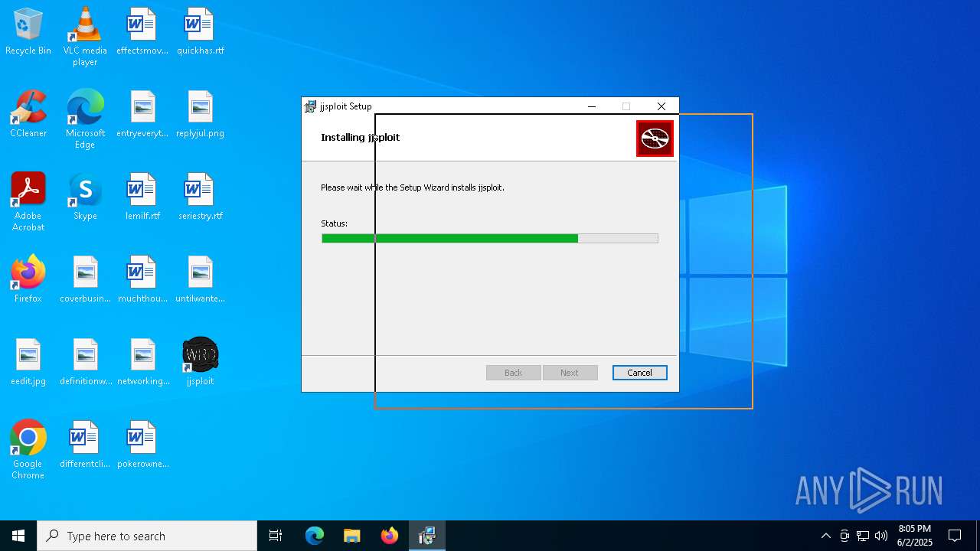Open the jjsploit desktop shortcut
This screenshot has height=551, width=980.
[200, 363]
